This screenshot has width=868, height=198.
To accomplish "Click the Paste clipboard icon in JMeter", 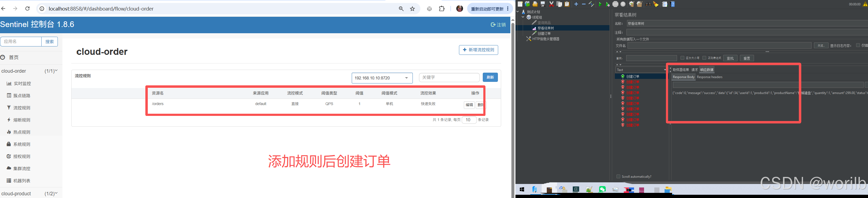I will tap(567, 4).
